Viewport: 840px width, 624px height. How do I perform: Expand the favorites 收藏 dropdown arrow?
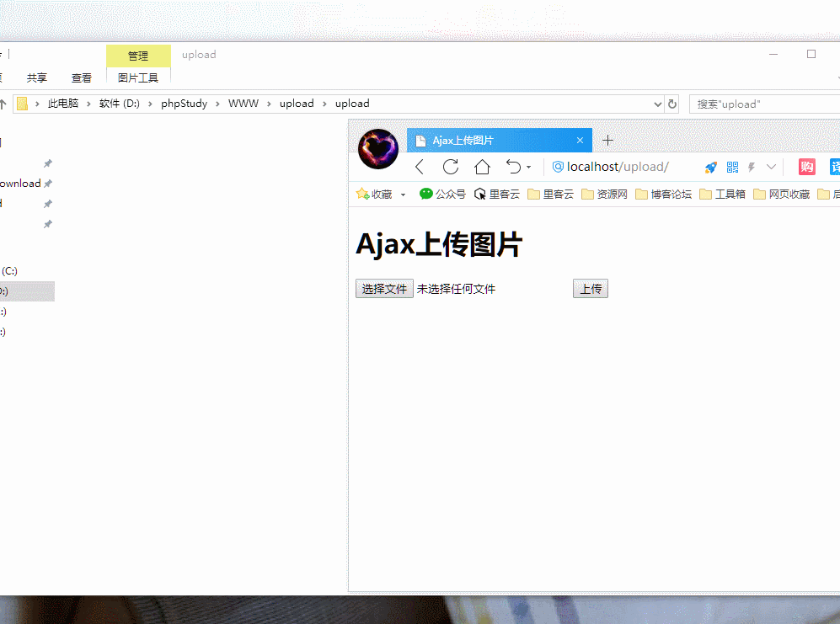pos(403,195)
